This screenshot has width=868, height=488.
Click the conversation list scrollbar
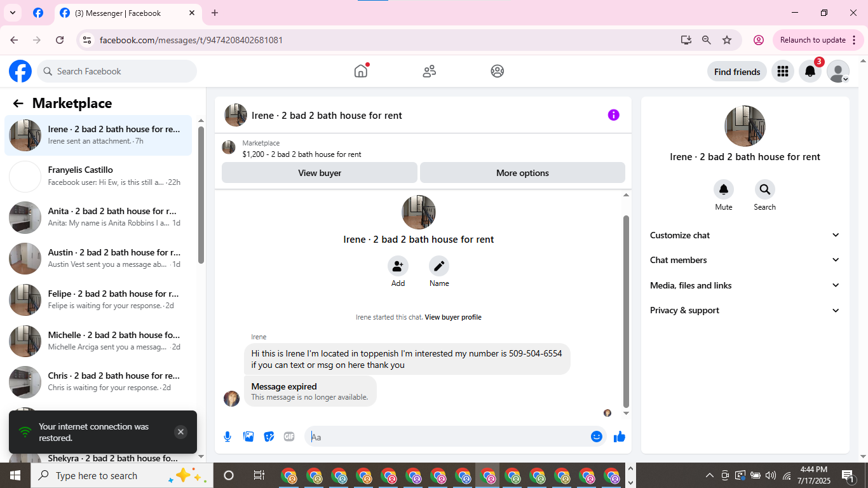click(x=201, y=195)
